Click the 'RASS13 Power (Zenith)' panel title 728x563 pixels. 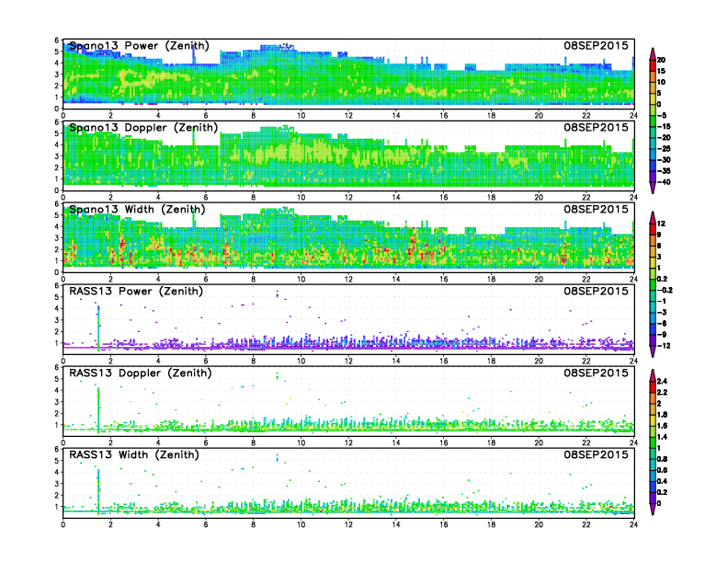click(x=136, y=292)
